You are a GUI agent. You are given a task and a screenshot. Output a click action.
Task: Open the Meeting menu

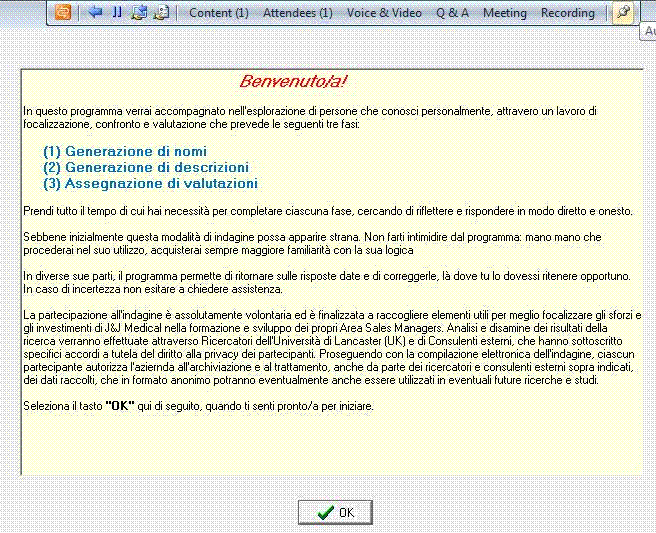click(x=505, y=13)
